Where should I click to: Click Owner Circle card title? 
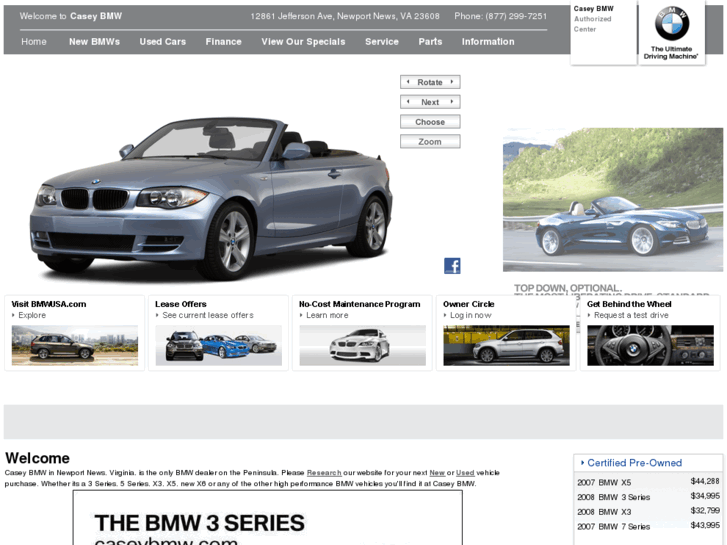point(469,304)
